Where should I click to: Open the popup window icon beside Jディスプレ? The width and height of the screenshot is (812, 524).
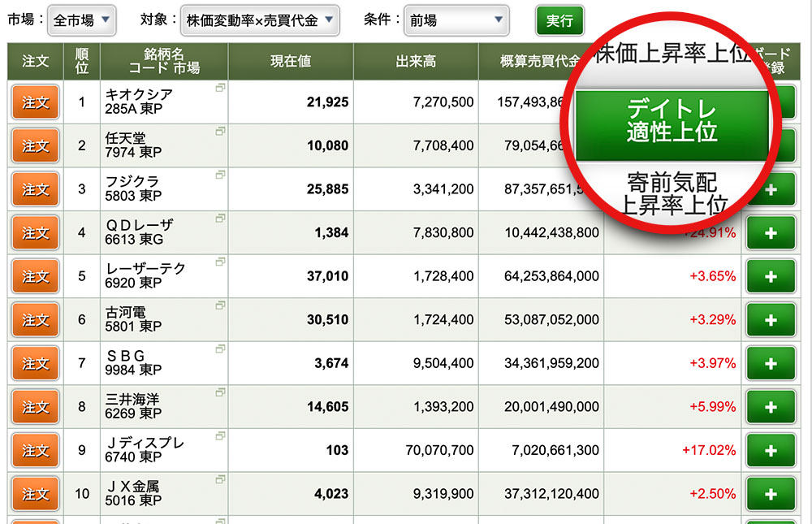coord(220,436)
